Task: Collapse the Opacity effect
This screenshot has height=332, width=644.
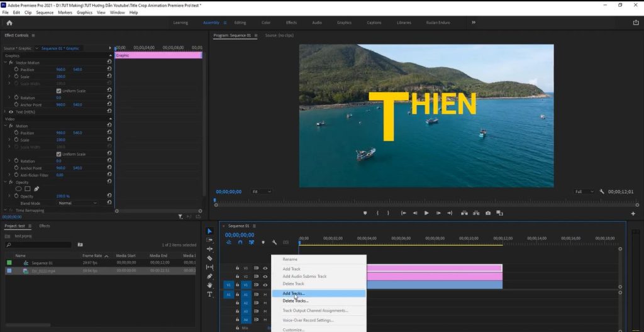Action: (5, 182)
